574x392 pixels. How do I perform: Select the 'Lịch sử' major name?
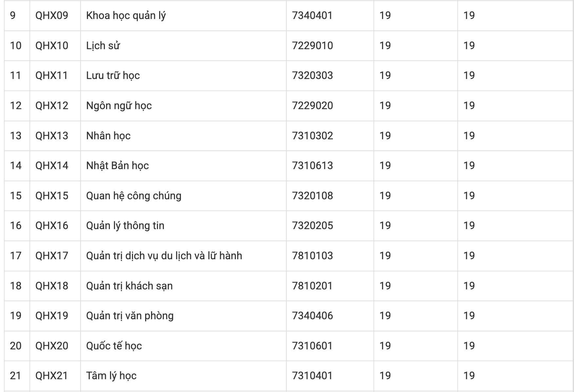103,46
